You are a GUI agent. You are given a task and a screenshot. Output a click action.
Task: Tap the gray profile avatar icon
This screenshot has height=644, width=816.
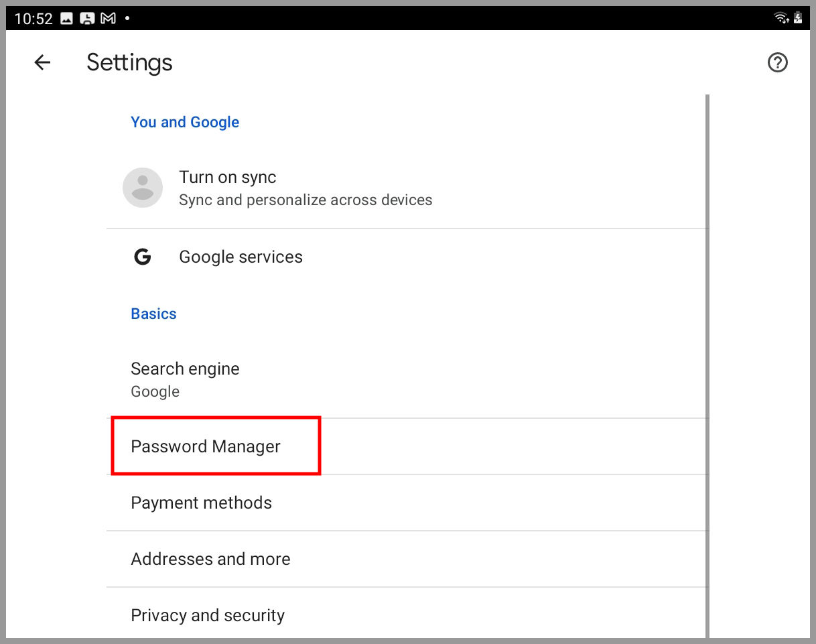143,188
